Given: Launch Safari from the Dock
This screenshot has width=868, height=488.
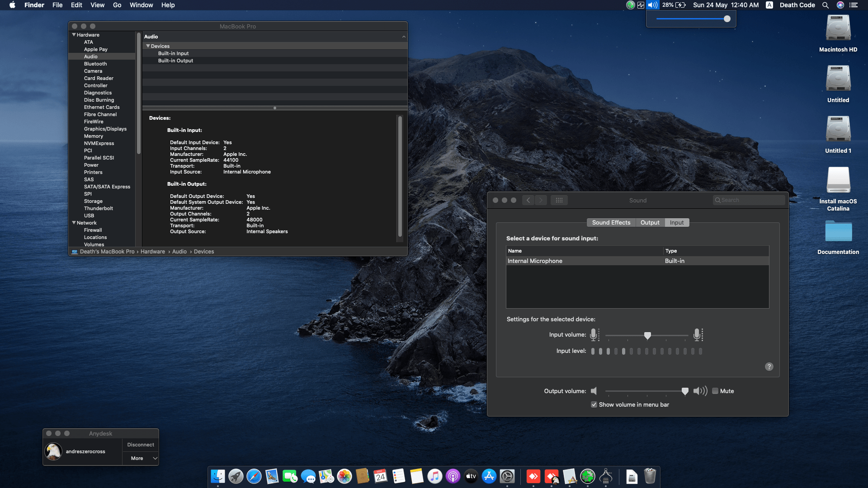Looking at the screenshot, I should click(254, 477).
